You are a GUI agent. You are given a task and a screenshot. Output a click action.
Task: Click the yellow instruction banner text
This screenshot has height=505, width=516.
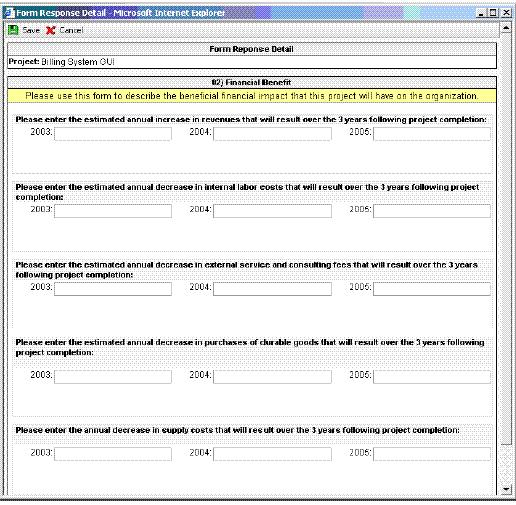[x=252, y=96]
